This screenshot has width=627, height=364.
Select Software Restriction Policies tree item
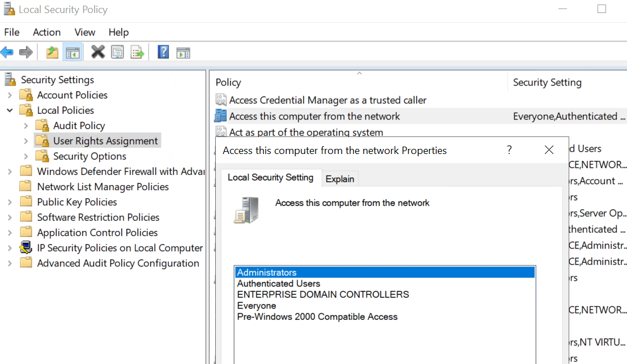(99, 217)
